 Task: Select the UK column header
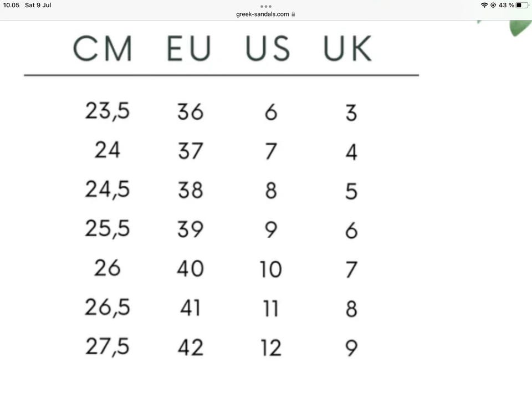pyautogui.click(x=347, y=49)
